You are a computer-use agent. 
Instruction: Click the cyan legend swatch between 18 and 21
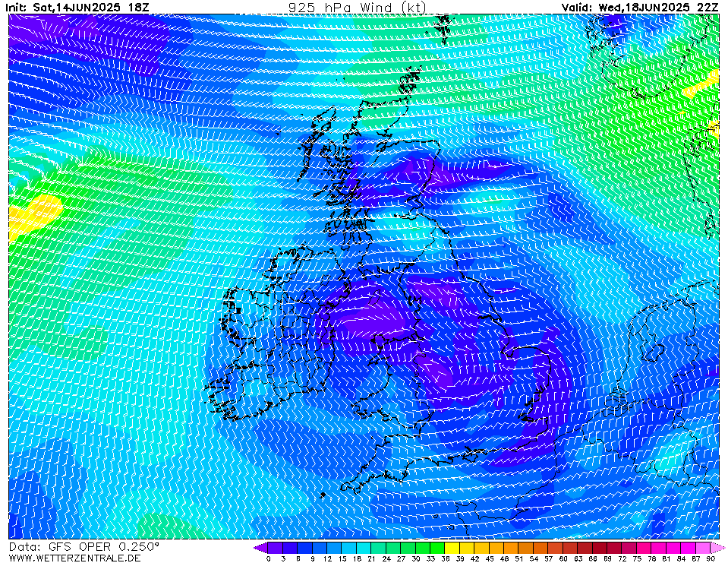pos(364,548)
